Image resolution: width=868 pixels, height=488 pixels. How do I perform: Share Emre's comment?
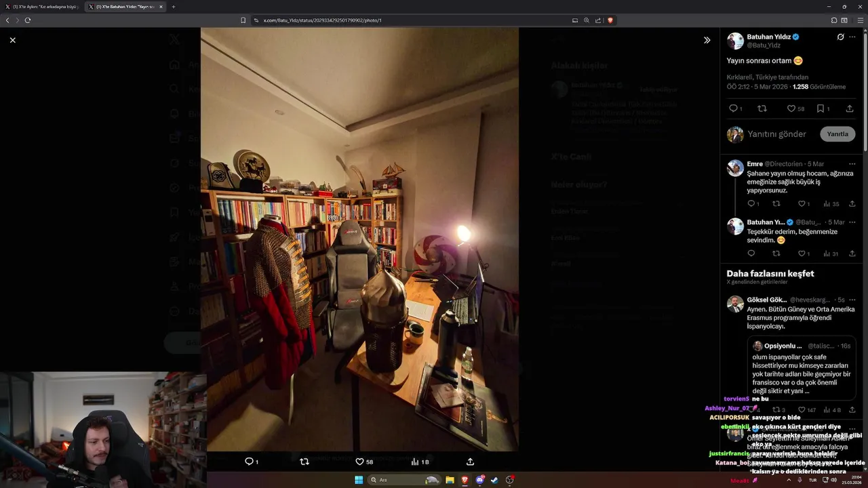pyautogui.click(x=852, y=204)
